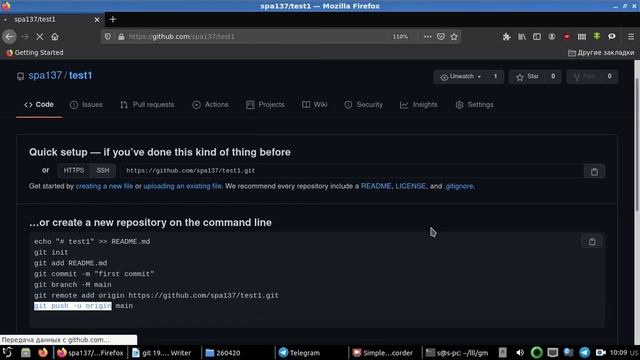The height and width of the screenshot is (360, 640).
Task: Open the taskbar start menu icon
Action: 7,352
